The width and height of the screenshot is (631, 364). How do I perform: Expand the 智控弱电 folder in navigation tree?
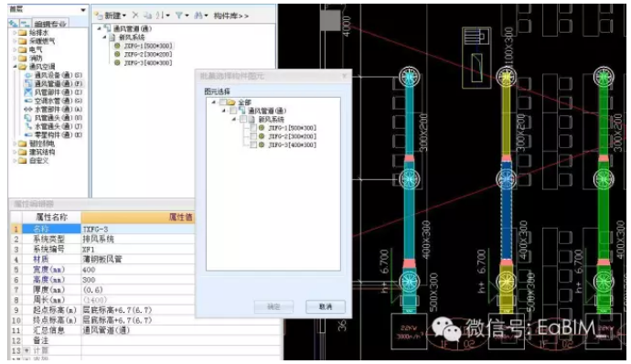pyautogui.click(x=15, y=144)
